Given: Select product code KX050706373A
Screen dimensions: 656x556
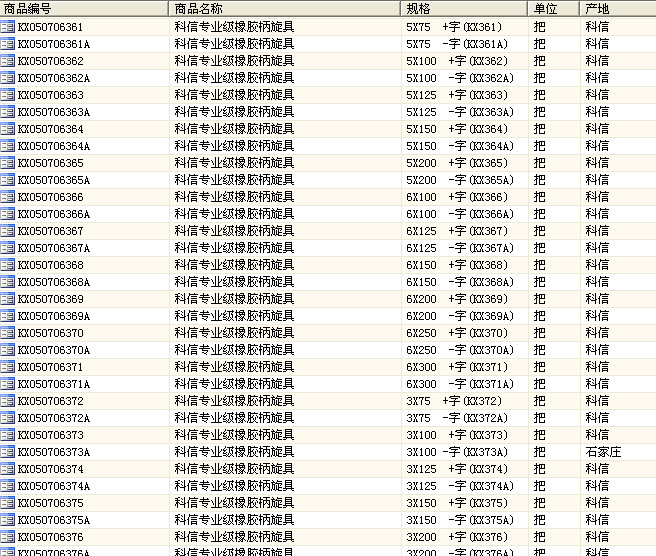Looking at the screenshot, I should [x=54, y=452].
